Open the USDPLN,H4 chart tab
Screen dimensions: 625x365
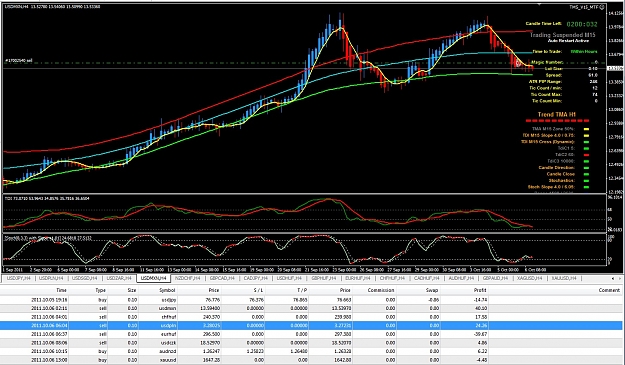click(x=52, y=278)
